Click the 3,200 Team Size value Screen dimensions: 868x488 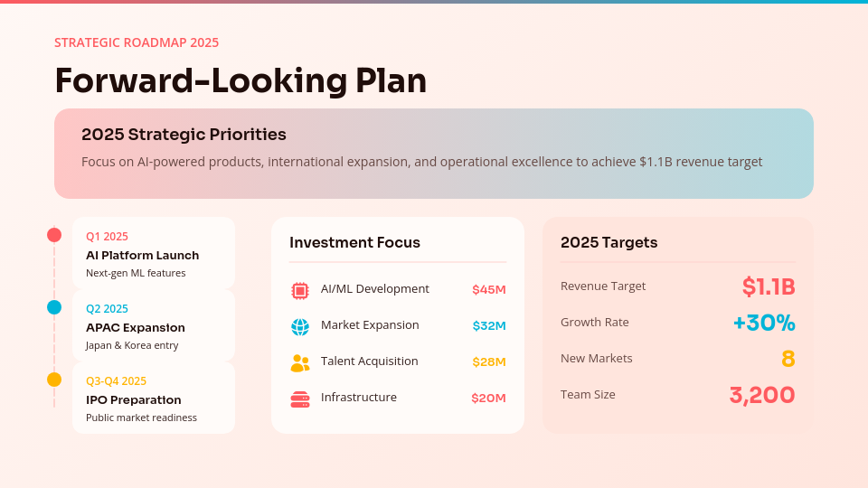click(762, 395)
